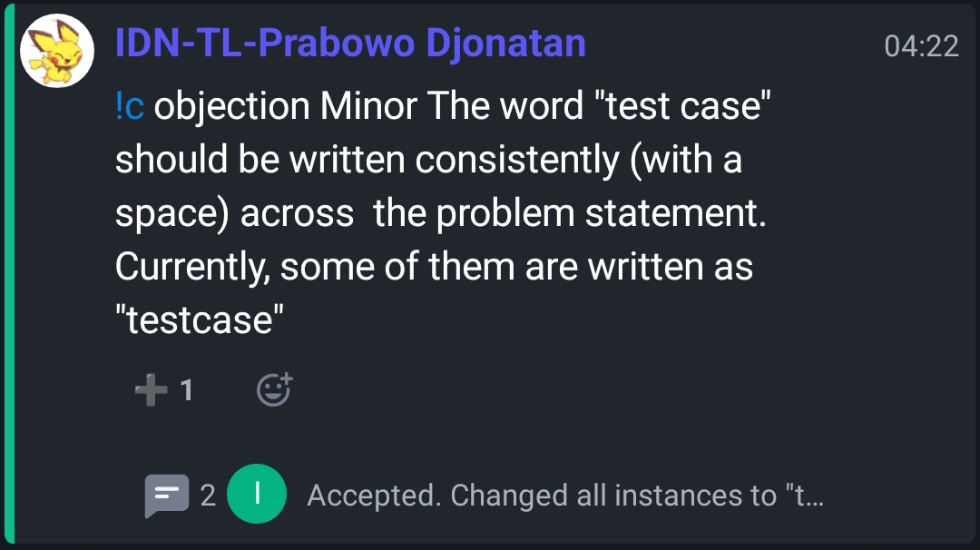The width and height of the screenshot is (980, 550).
Task: Click the green "I" replier avatar
Action: click(x=257, y=495)
